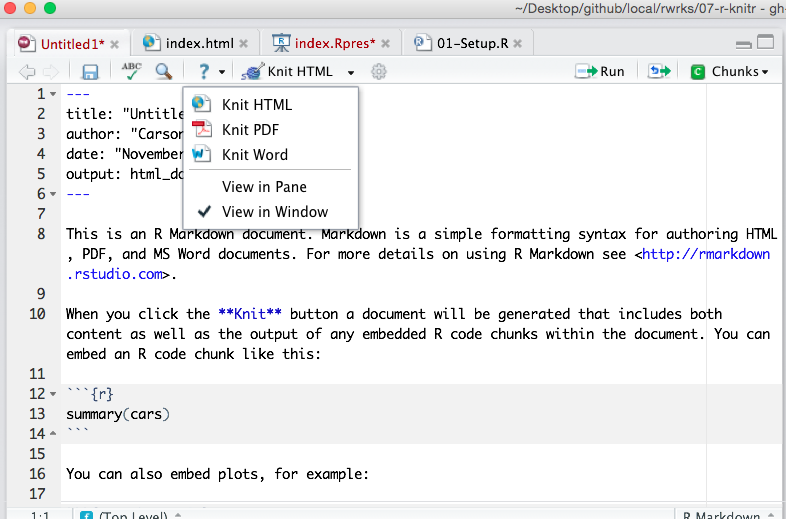Select checked View in Window option

(271, 212)
